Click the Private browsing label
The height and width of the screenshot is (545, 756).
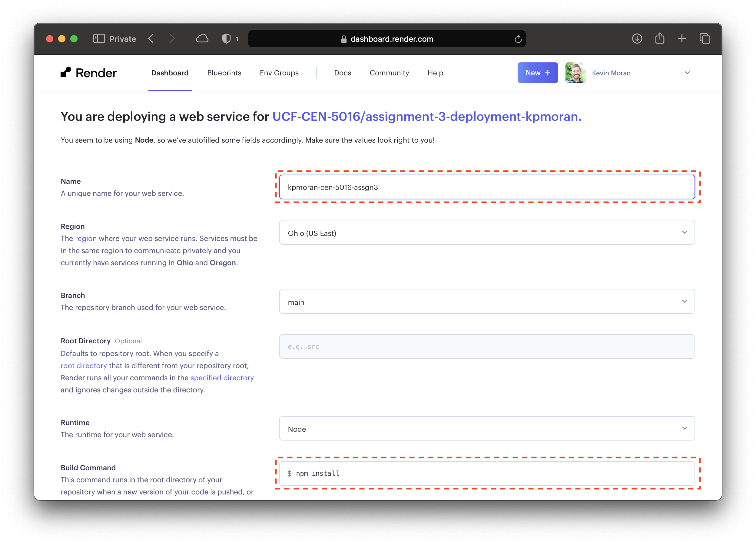point(123,39)
